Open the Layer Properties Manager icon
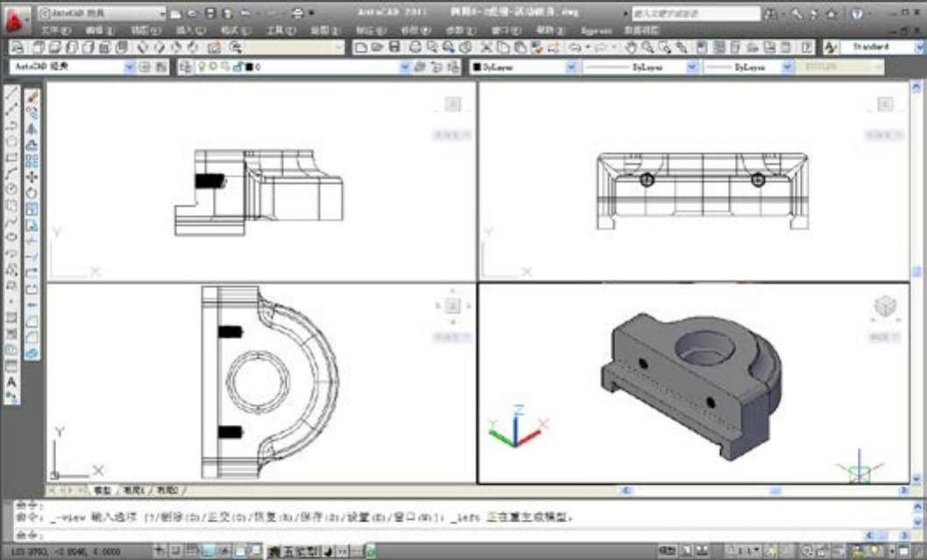 pyautogui.click(x=186, y=67)
